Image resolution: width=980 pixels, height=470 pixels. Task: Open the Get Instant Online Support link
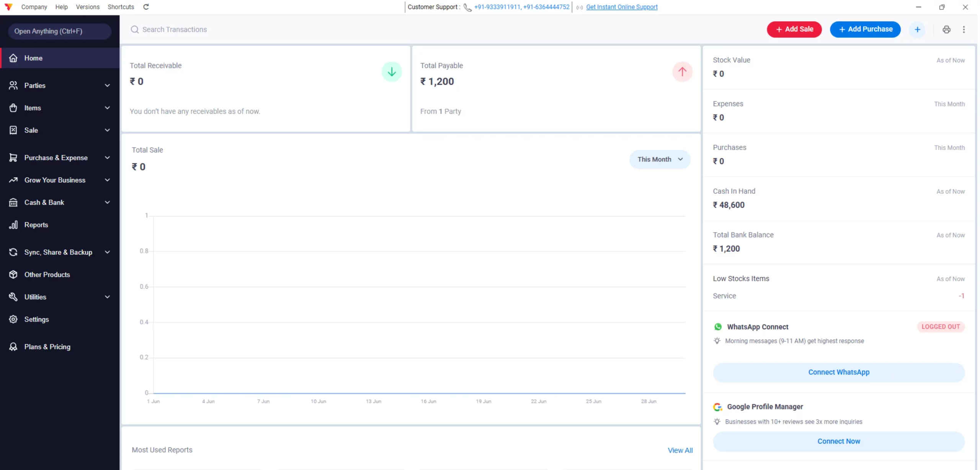[x=622, y=7]
